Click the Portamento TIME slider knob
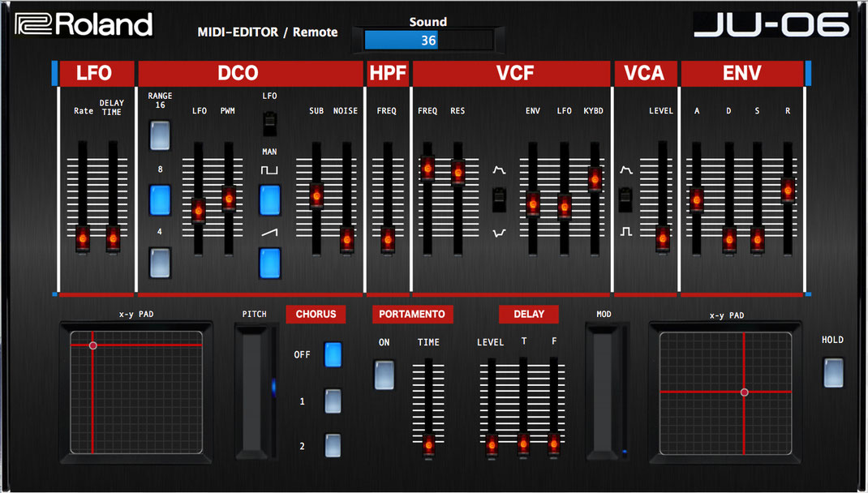Image resolution: width=868 pixels, height=493 pixels. (428, 446)
